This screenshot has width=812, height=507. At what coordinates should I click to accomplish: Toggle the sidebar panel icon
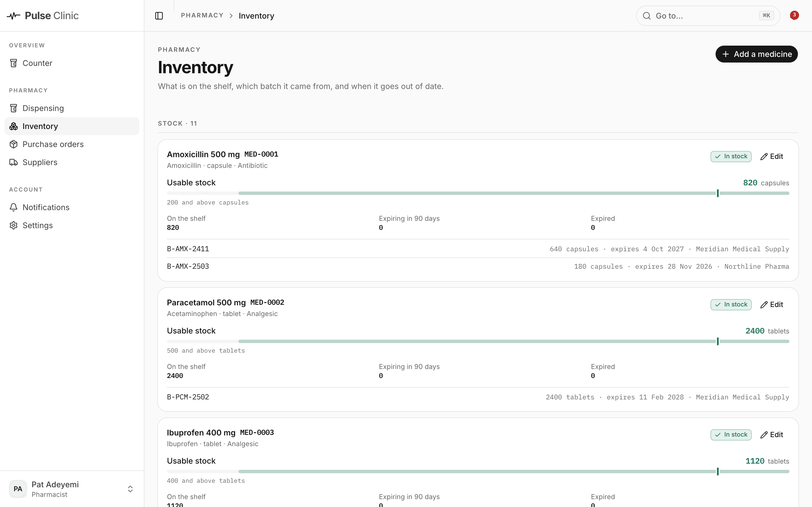point(159,16)
